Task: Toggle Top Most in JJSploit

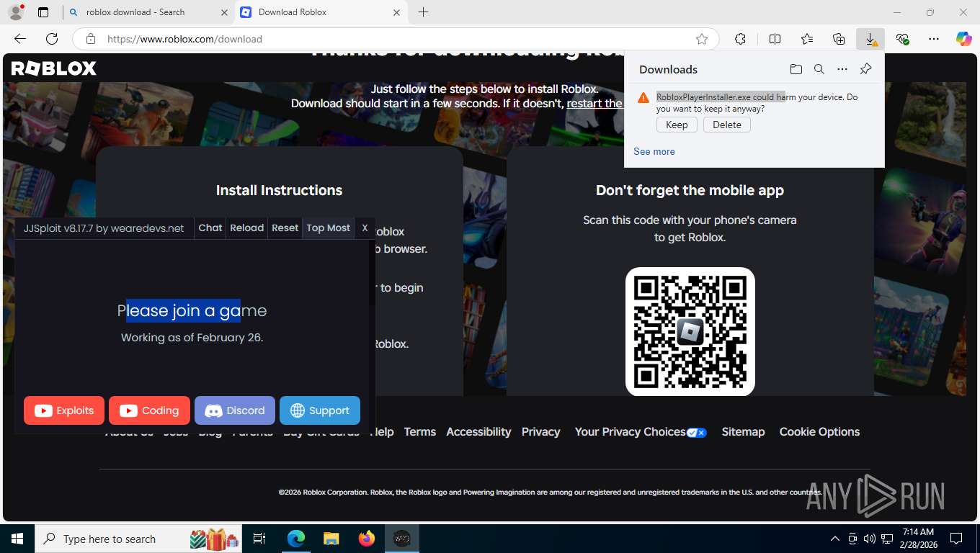Action: 328,228
